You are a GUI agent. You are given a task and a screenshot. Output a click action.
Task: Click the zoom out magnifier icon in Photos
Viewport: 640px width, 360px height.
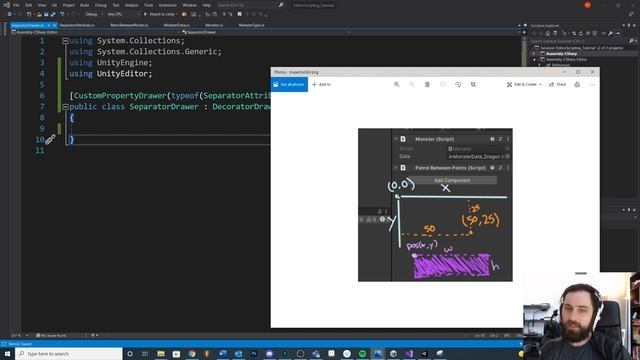coord(412,84)
